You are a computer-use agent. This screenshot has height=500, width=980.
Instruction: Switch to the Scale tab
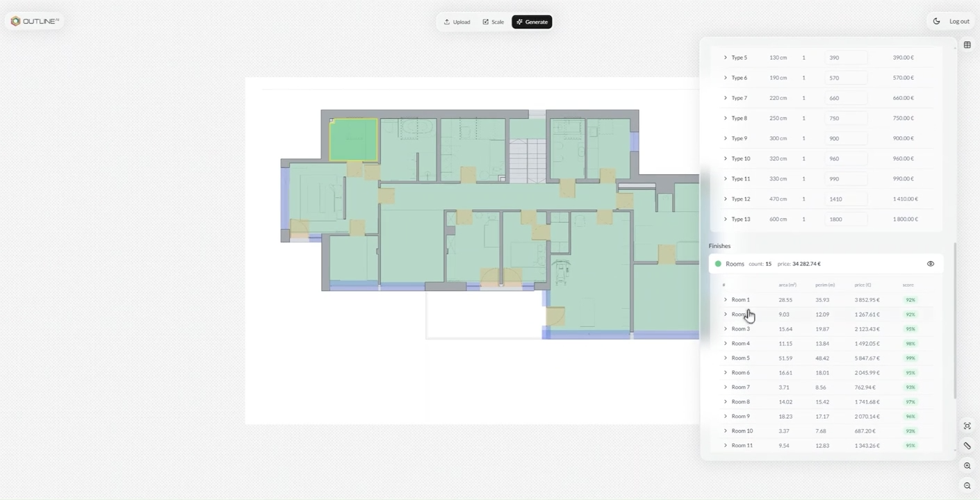click(x=493, y=22)
